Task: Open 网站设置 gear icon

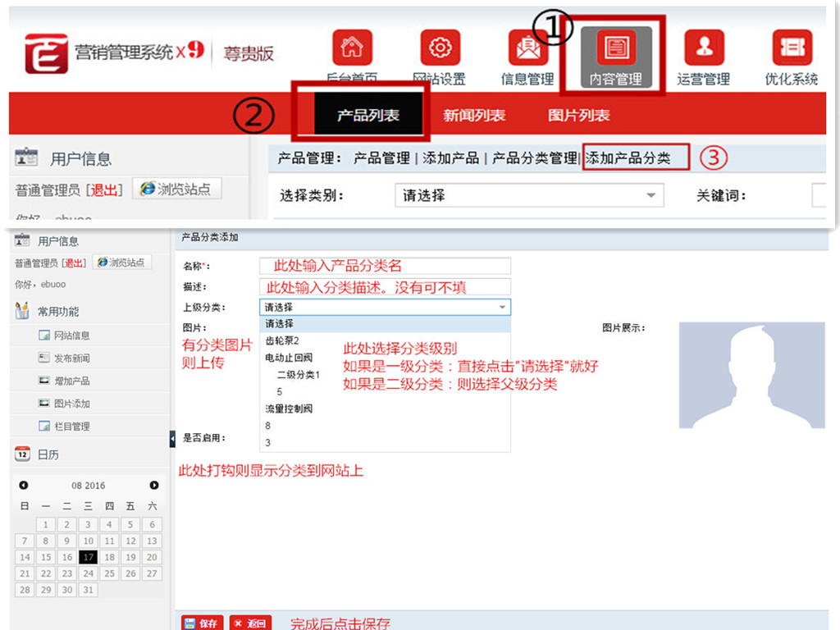Action: [440, 48]
